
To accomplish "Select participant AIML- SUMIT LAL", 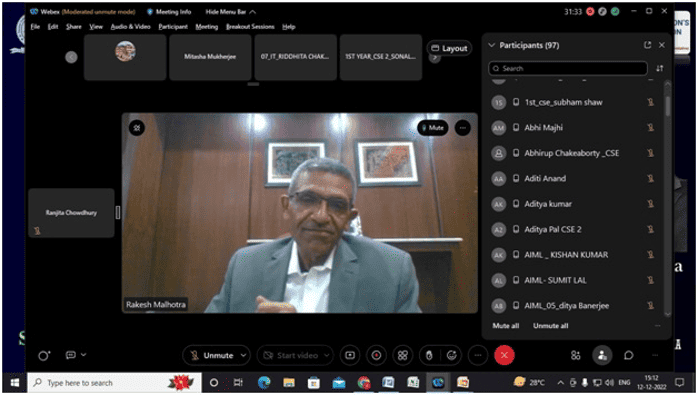I will 573,281.
